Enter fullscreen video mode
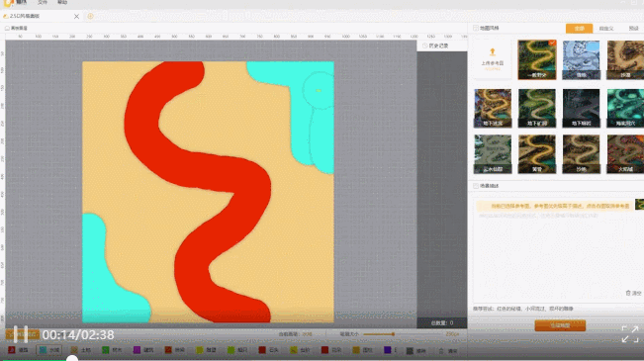 [x=630, y=334]
